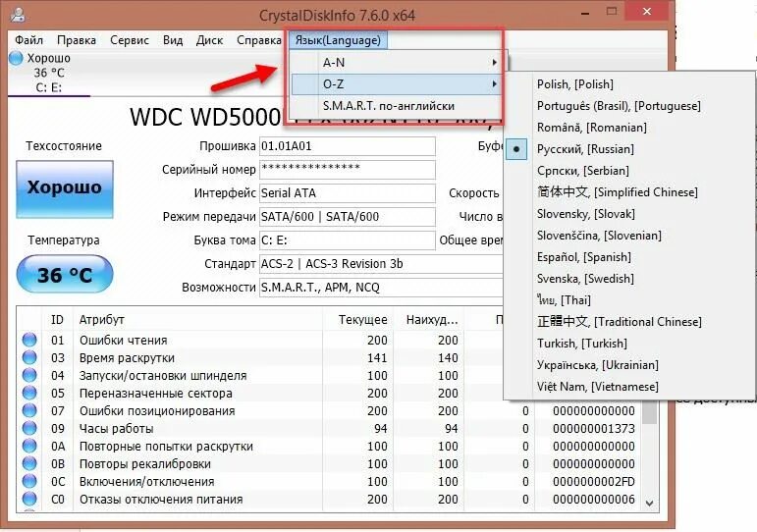The image size is (757, 532).
Task: Click the Интерфейс field Serial ATA
Action: tap(348, 193)
